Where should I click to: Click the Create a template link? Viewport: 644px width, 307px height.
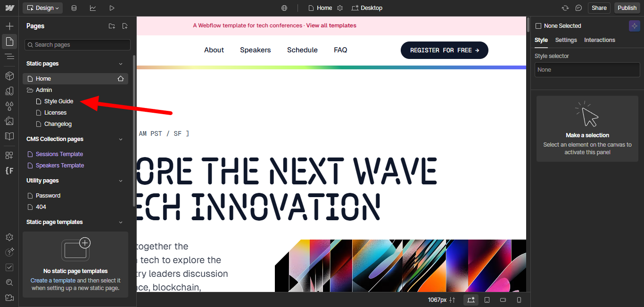[x=53, y=281]
